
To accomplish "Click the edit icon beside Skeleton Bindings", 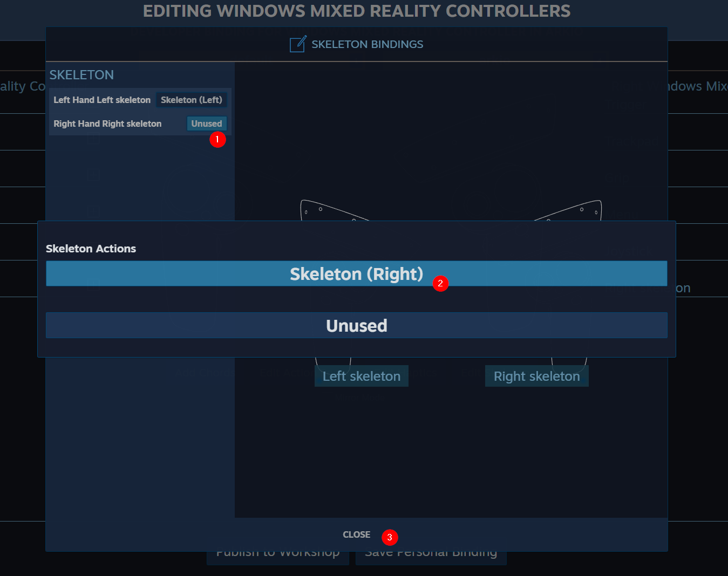I will point(298,44).
